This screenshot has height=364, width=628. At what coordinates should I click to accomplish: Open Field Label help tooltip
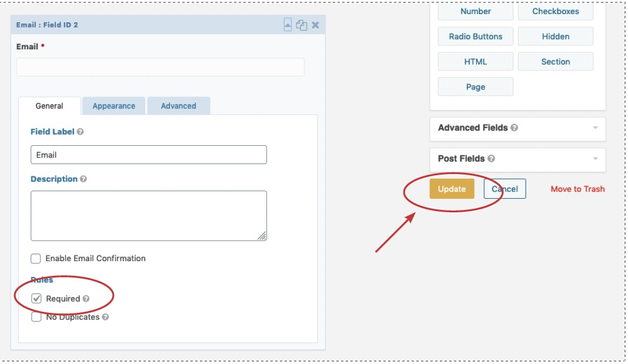[79, 132]
